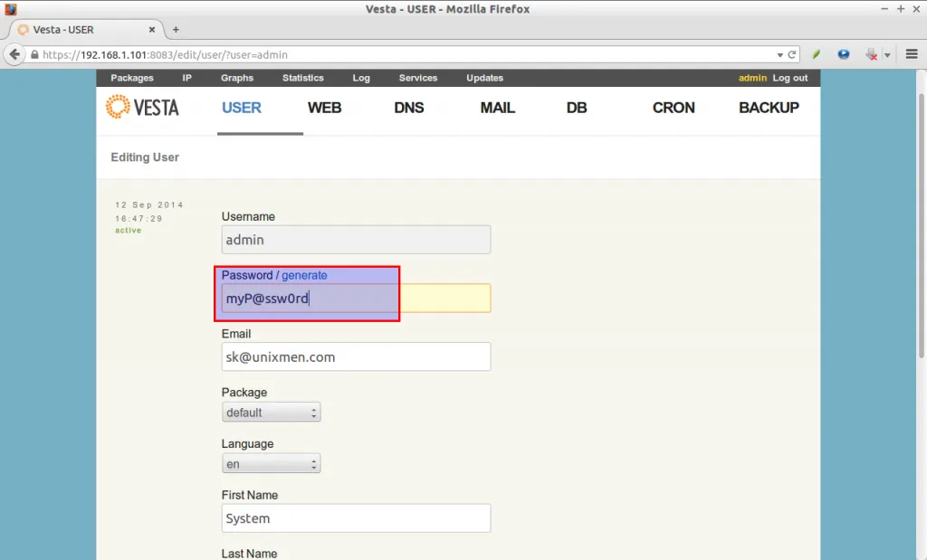Click the green pencil toolbar icon
The height and width of the screenshot is (560, 927).
tap(817, 54)
